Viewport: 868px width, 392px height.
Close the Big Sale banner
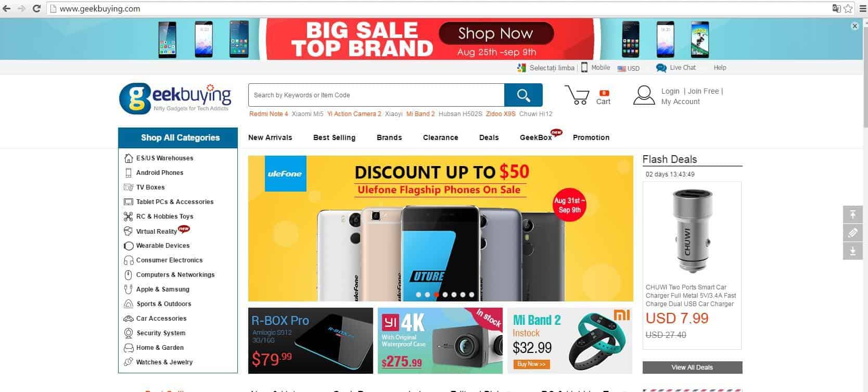point(854,26)
